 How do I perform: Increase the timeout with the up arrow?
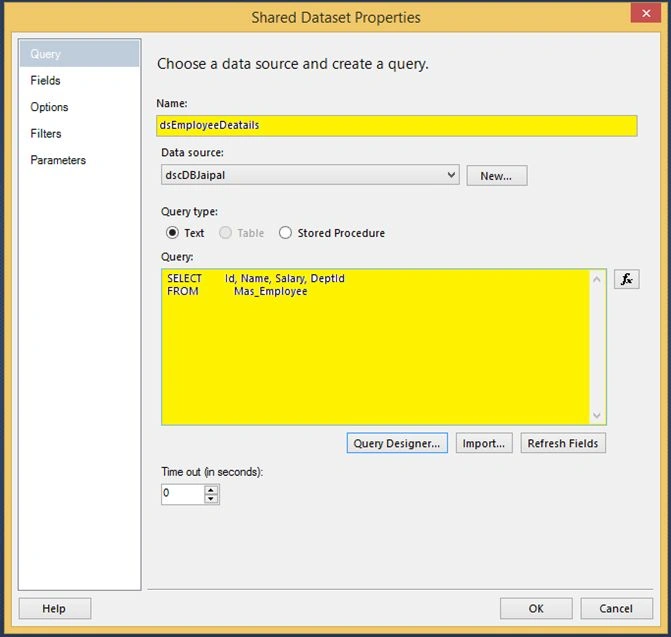211,490
